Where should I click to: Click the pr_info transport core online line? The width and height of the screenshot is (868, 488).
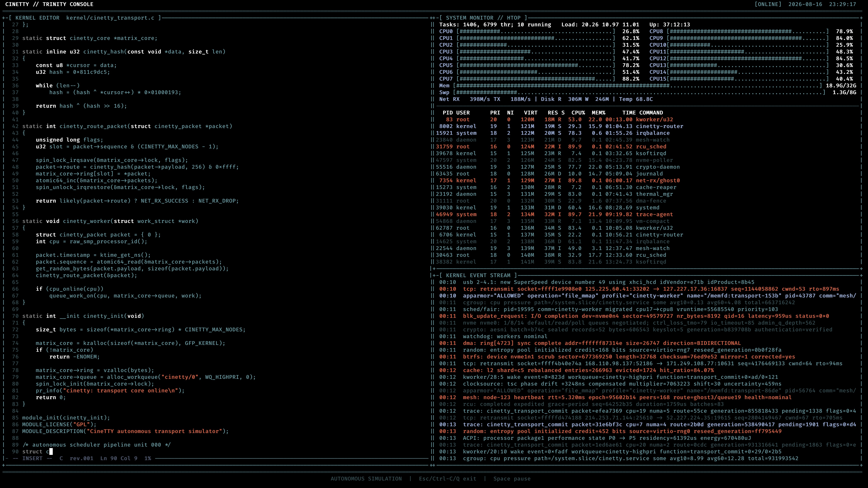click(110, 391)
